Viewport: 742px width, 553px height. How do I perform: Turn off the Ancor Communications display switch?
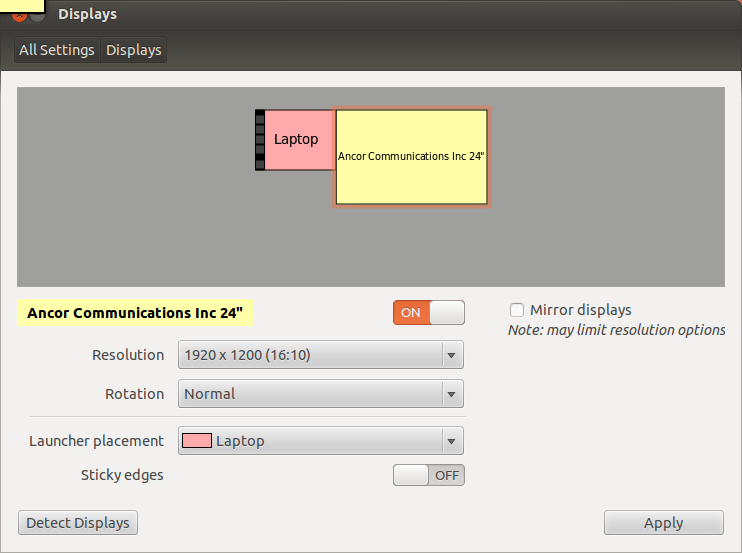428,313
